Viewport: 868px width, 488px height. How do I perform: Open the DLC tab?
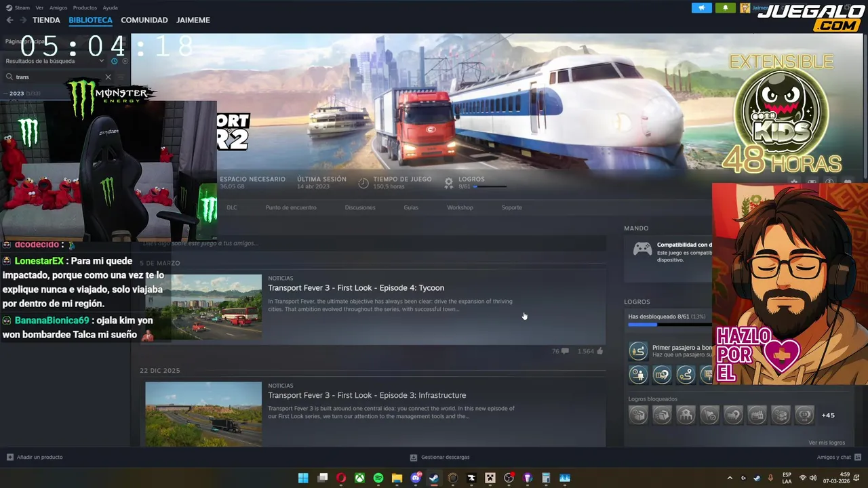coord(232,207)
